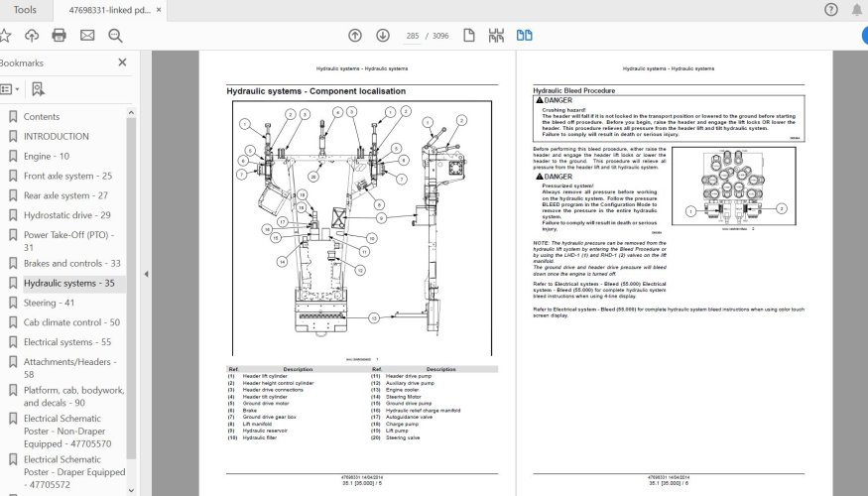Screen dimensions: 868x496
Task: Jump to Engine - 10 bookmark
Action: (x=47, y=156)
